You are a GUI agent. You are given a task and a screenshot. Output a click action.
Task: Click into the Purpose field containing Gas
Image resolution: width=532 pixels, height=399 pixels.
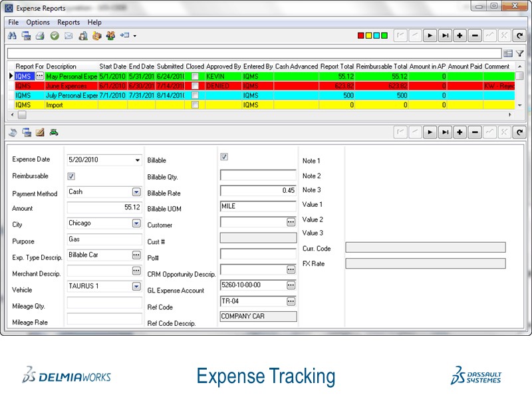click(104, 239)
